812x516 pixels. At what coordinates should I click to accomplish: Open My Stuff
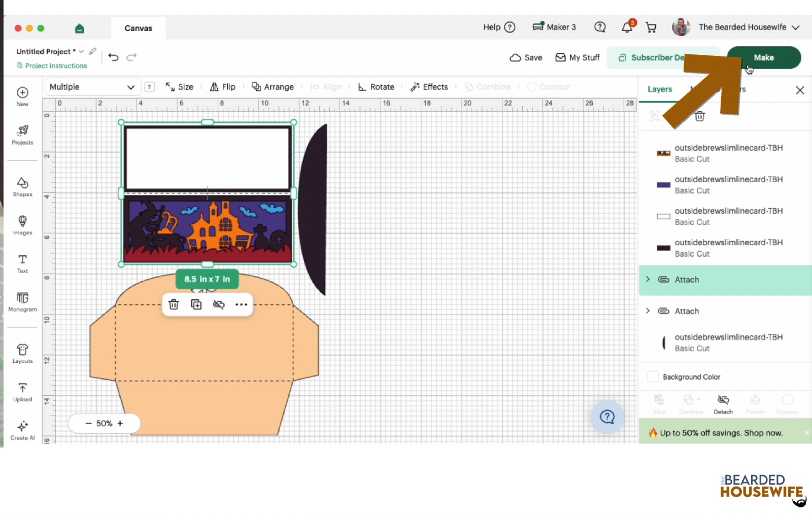click(578, 57)
